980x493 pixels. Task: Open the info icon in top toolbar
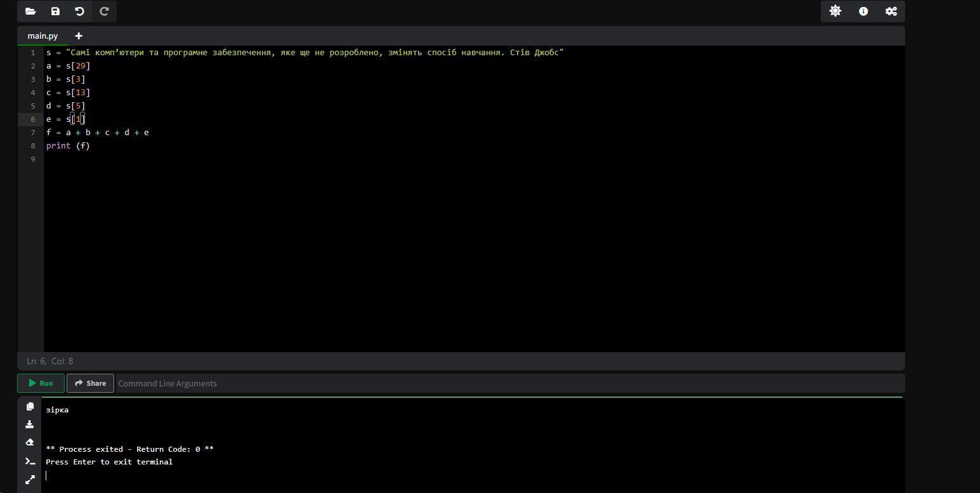click(863, 11)
